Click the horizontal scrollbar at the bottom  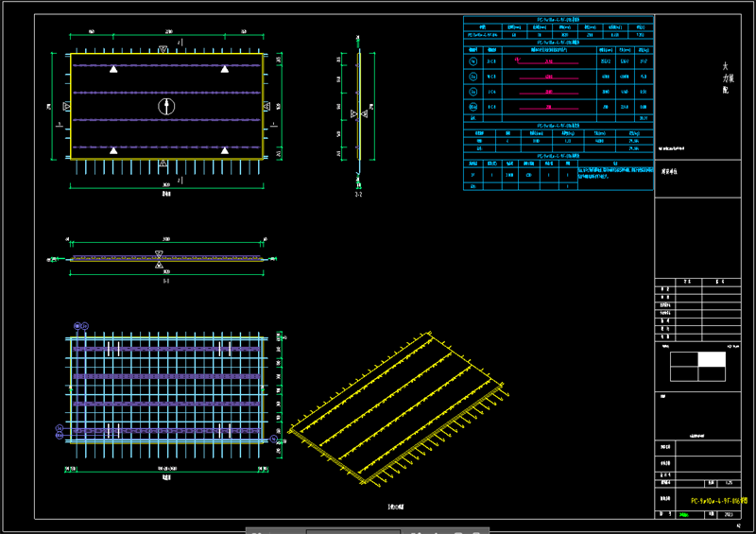tap(352, 531)
